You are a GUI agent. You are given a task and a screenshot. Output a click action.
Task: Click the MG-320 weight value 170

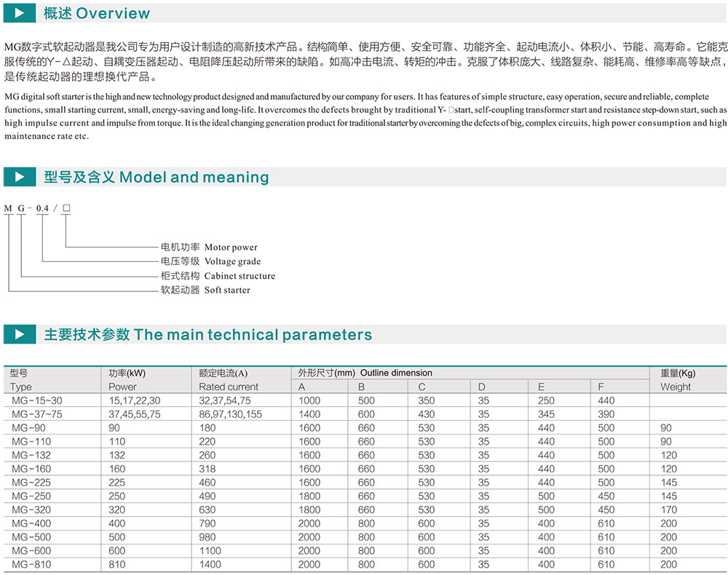coord(668,509)
